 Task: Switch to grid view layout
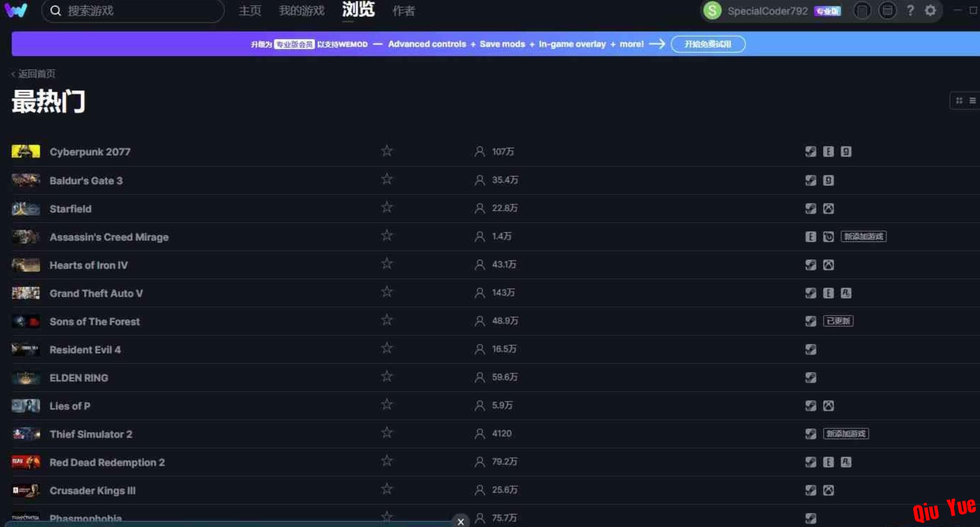[959, 101]
